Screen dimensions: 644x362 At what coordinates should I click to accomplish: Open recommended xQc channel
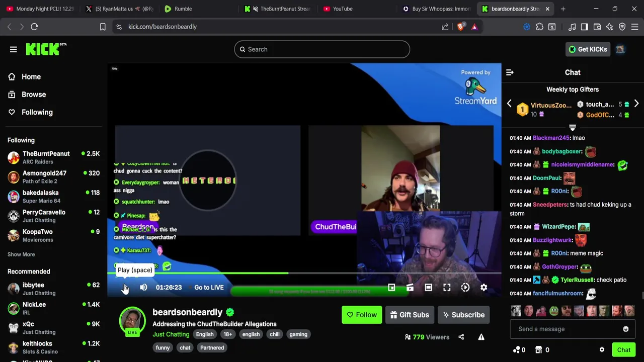point(53,328)
